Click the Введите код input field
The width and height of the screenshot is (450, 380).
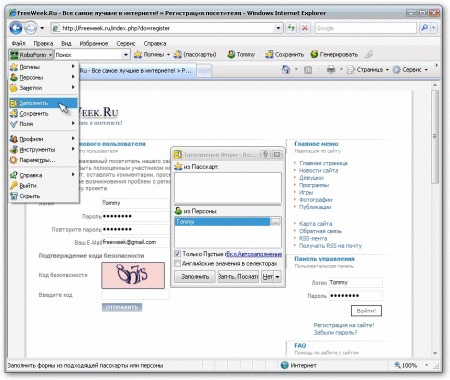pos(135,295)
